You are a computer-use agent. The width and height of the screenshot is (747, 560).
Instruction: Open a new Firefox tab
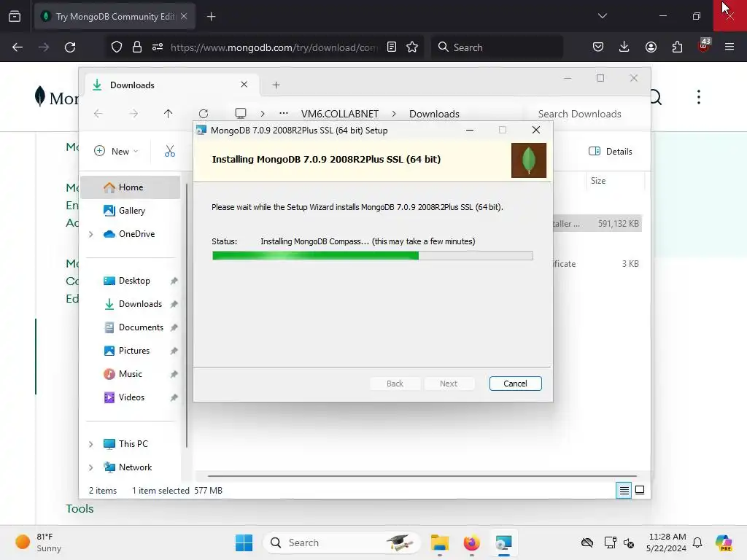coord(211,17)
